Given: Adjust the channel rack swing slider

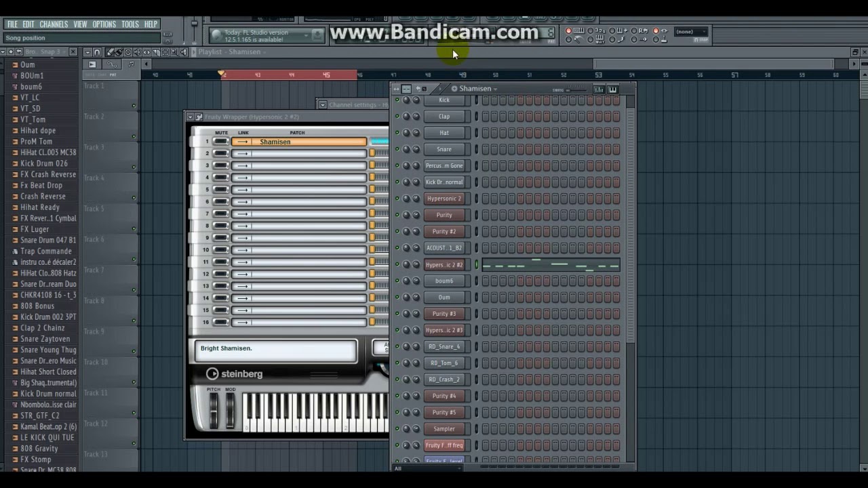Looking at the screenshot, I should [576, 90].
